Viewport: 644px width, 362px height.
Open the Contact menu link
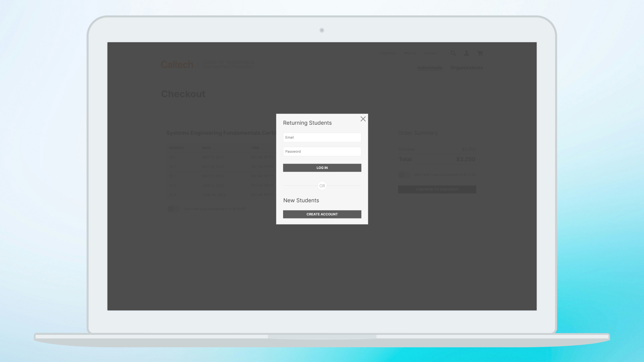430,53
